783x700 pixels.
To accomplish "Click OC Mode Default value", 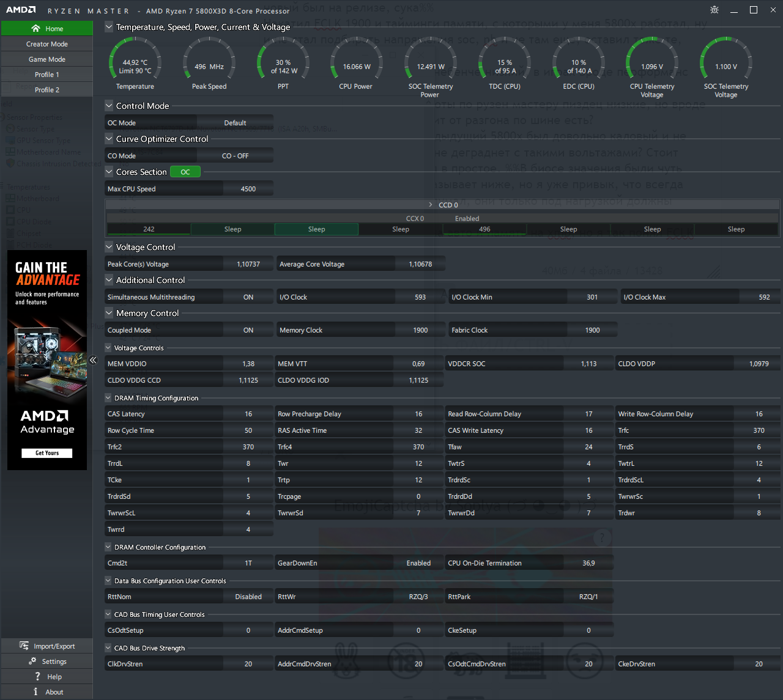I will coord(235,123).
